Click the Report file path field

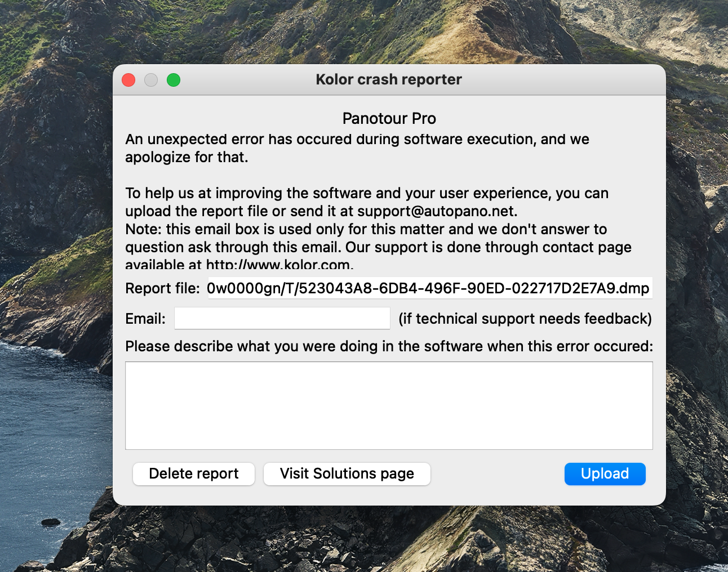pos(429,288)
